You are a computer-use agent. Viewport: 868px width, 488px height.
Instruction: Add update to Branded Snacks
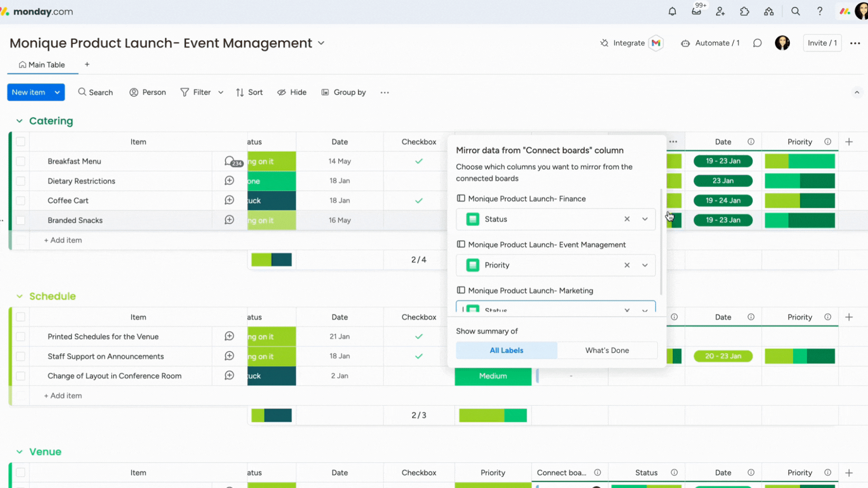[229, 220]
